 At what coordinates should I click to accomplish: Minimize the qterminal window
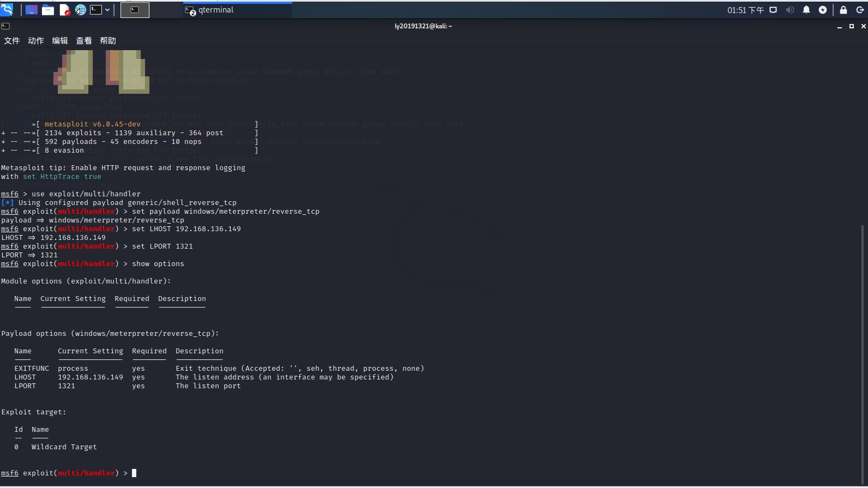click(840, 26)
